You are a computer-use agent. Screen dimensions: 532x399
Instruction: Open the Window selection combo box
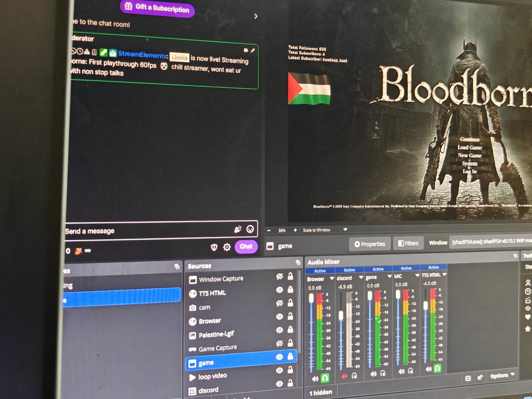[491, 243]
